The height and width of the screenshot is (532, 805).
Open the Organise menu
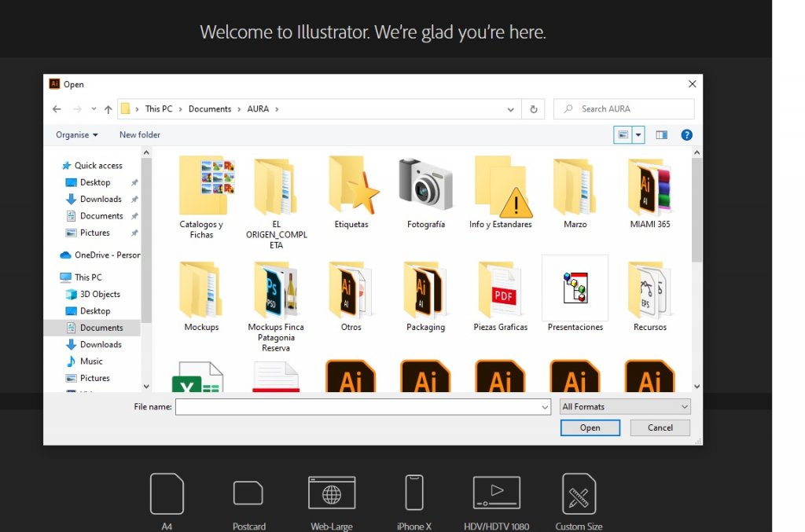pos(76,135)
